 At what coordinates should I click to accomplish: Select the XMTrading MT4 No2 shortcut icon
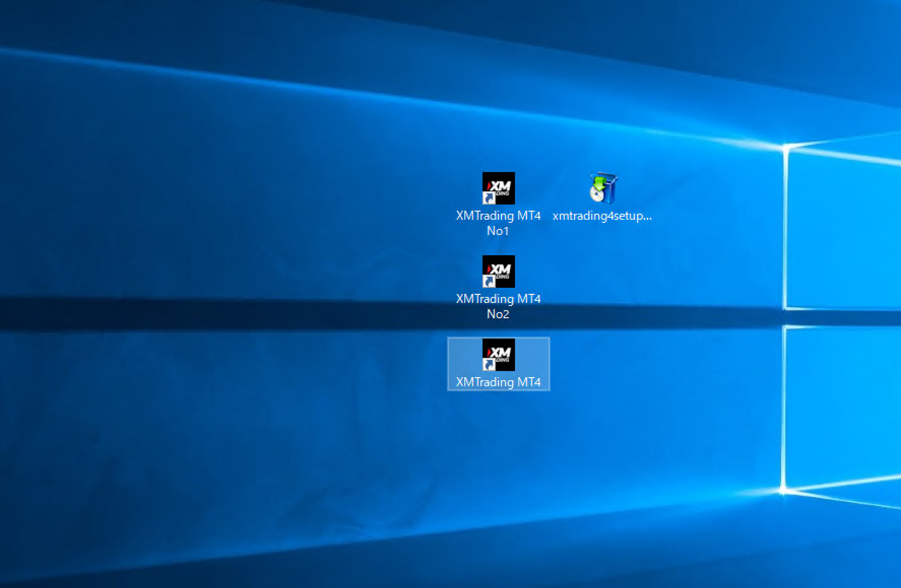click(498, 271)
